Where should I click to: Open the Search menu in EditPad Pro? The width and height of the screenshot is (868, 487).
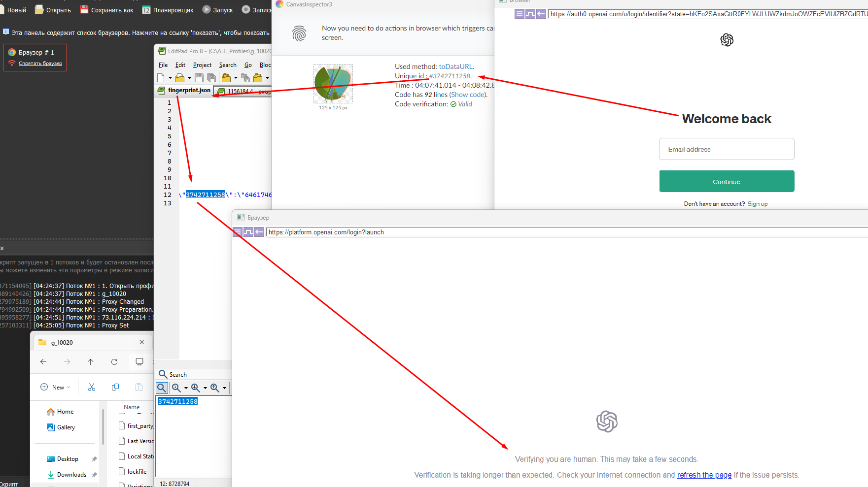pyautogui.click(x=227, y=65)
